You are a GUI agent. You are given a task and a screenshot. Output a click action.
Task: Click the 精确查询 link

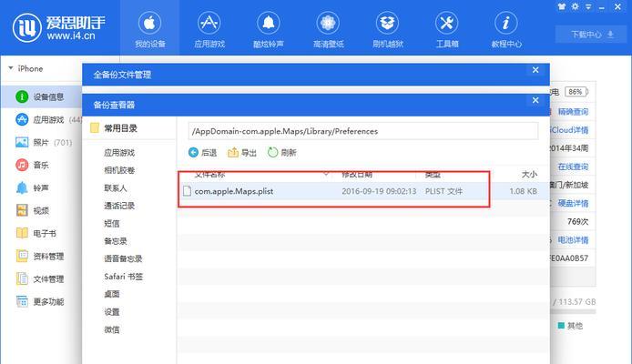coord(573,112)
